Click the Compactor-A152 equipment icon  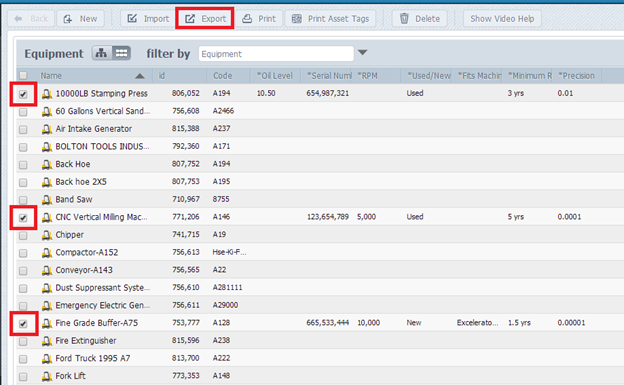point(47,252)
